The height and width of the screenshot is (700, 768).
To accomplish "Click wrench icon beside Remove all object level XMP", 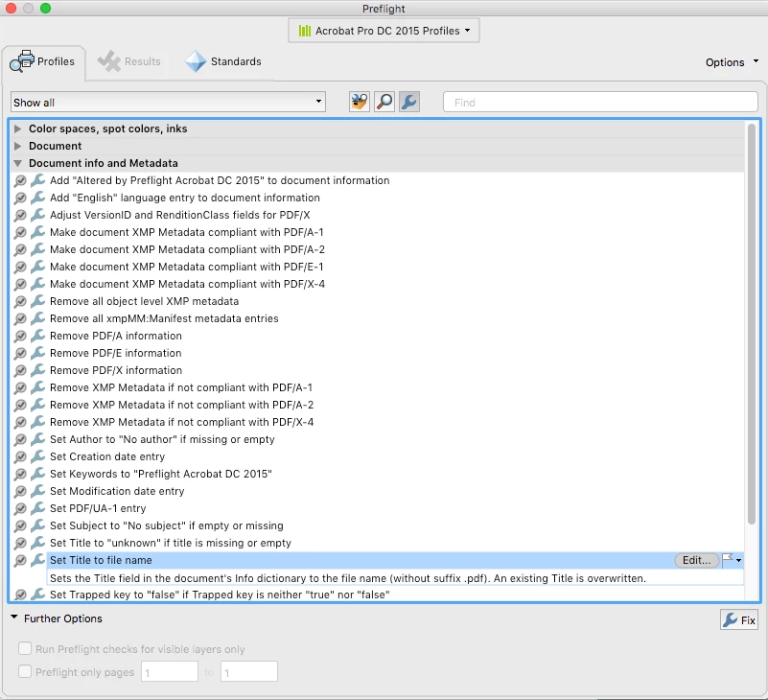I will pyautogui.click(x=37, y=301).
